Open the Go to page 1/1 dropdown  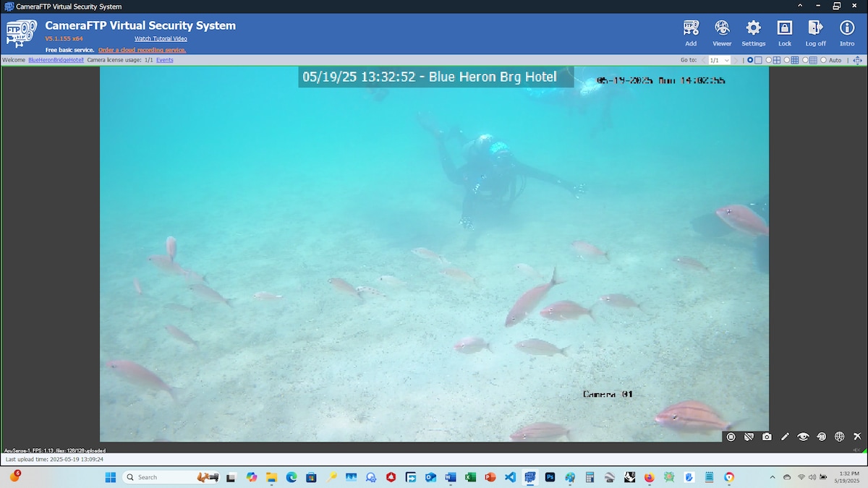tap(719, 60)
